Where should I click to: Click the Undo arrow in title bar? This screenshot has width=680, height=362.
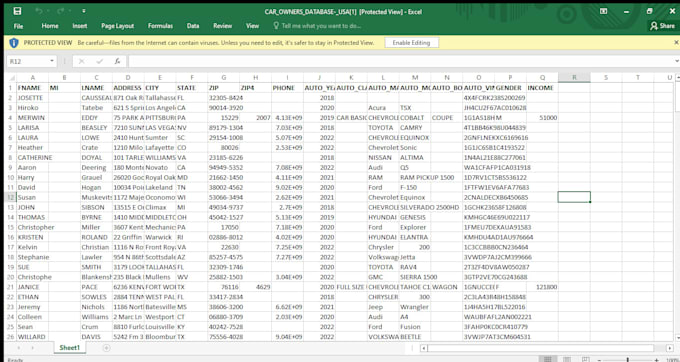[x=39, y=11]
